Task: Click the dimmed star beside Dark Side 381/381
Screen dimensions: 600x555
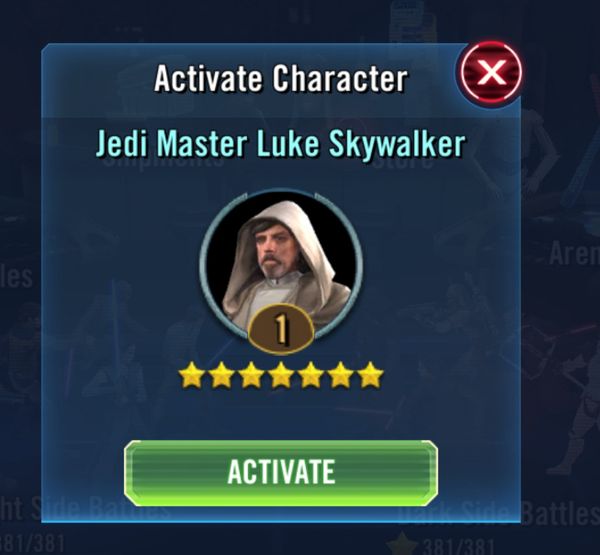Action: point(402,544)
